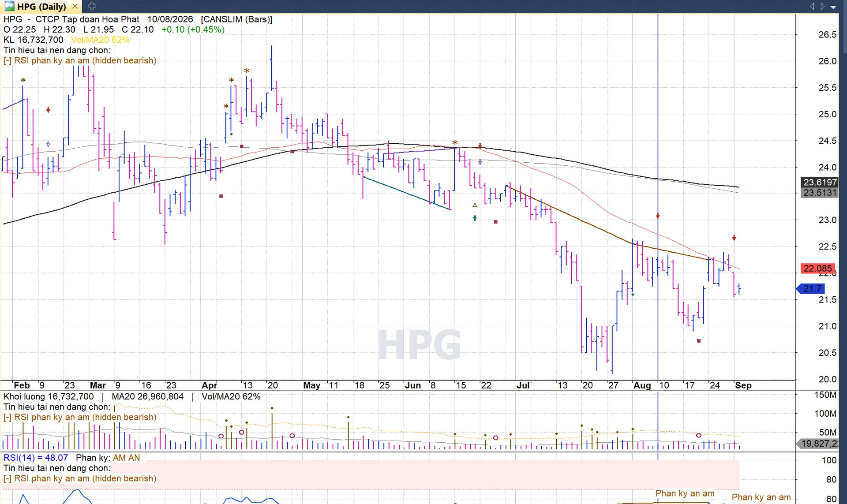Click the "Apr" label on the date axis
Screen dimensions: 847x504
pos(209,385)
